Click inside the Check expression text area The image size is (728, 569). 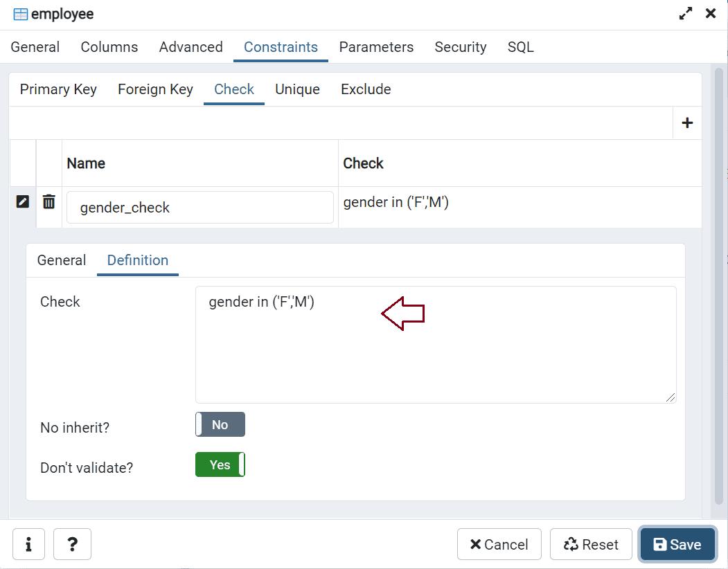pyautogui.click(x=435, y=353)
